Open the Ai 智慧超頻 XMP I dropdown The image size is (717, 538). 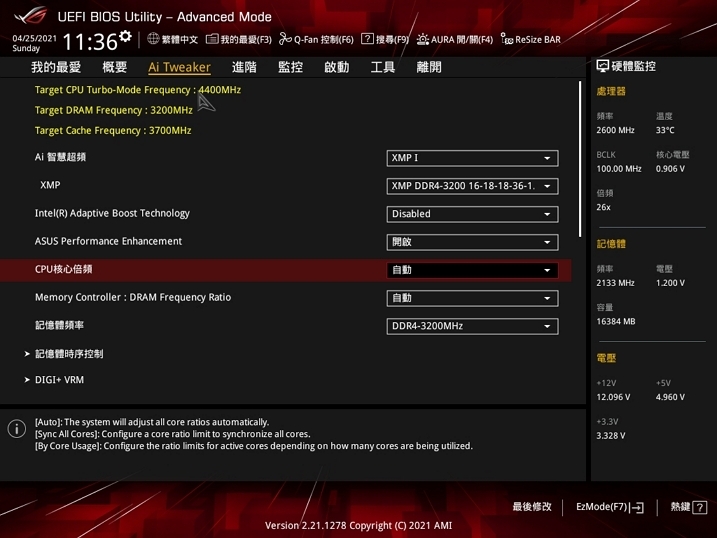click(x=472, y=158)
